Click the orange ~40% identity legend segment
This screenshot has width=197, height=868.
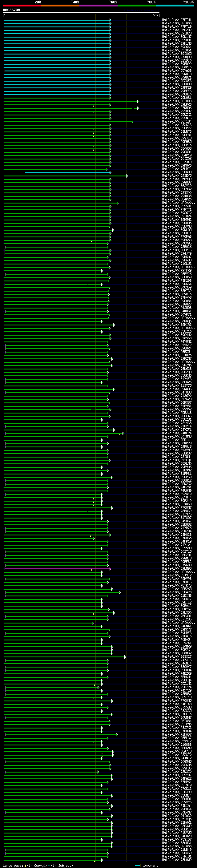tap(60, 6)
